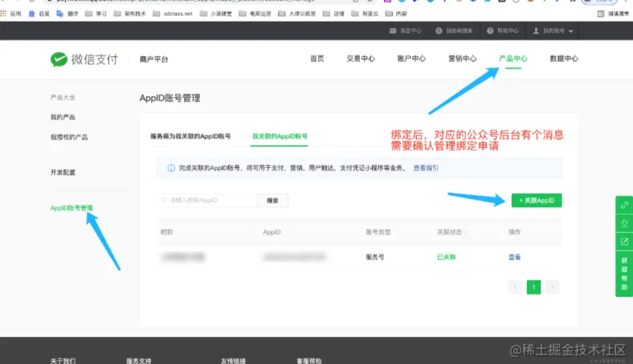Click the info icon in the blue notice
The width and height of the screenshot is (633, 364).
[171, 168]
